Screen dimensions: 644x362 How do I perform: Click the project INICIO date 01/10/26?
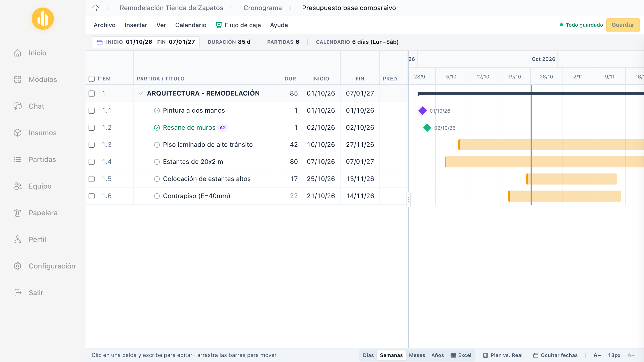tap(139, 42)
